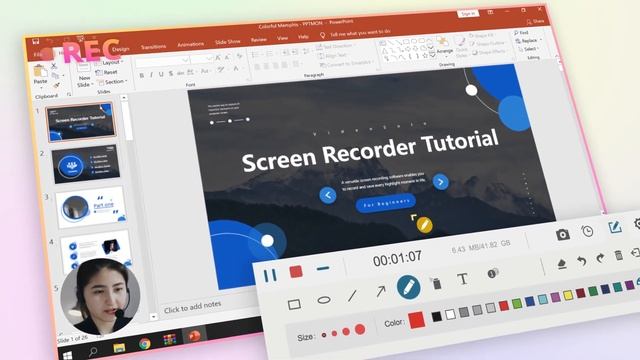Delete all annotations with the trash icon

(x=619, y=256)
